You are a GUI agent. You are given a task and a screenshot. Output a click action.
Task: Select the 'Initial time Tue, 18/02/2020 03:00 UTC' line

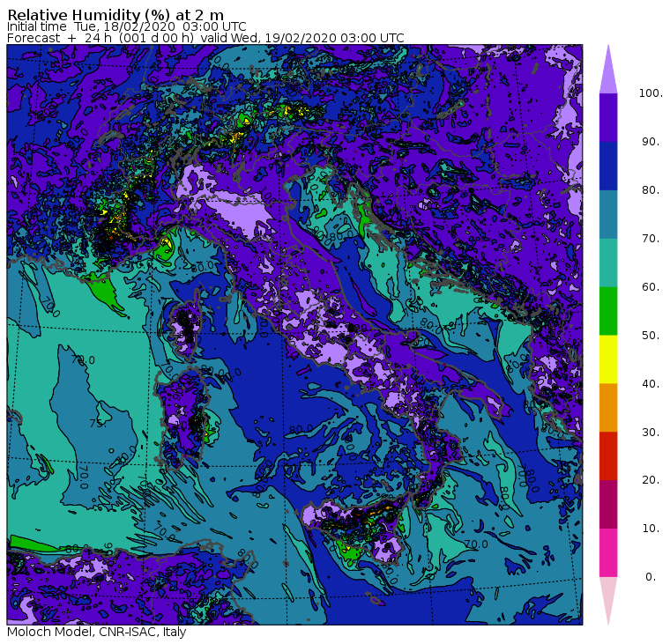(x=126, y=26)
